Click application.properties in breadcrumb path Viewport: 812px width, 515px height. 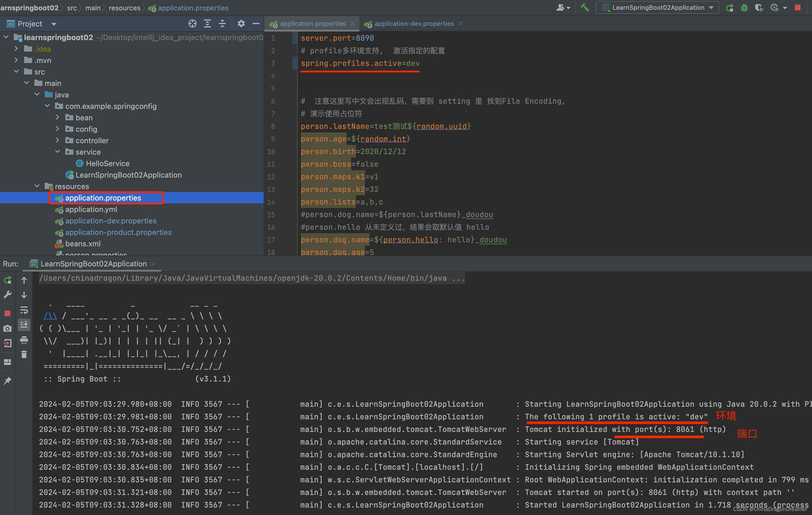188,8
